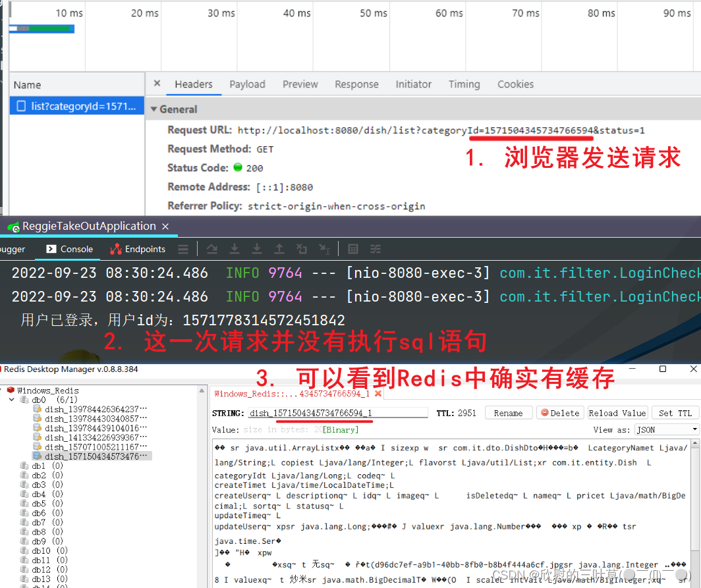Collapse the General section triangle
The image size is (701, 588).
[154, 109]
